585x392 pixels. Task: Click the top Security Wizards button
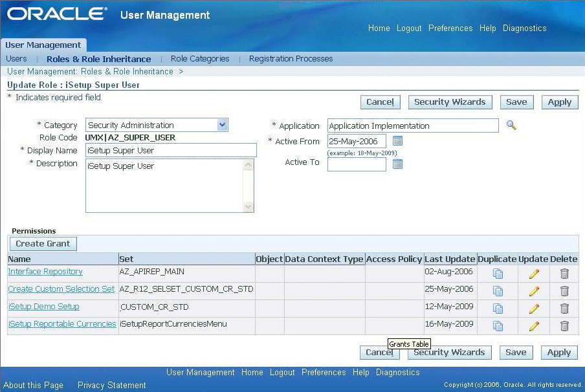(450, 102)
